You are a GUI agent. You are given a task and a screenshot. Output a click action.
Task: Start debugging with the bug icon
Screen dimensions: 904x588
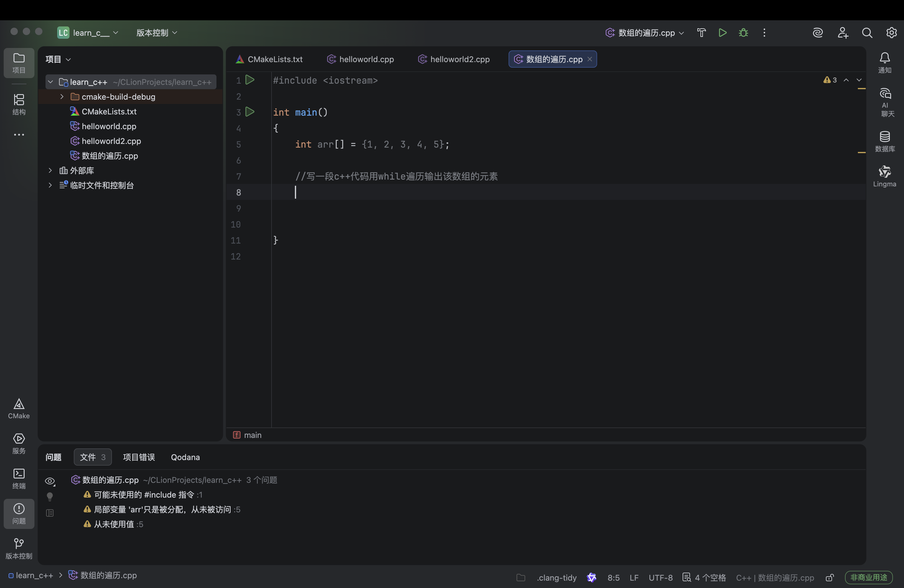point(743,33)
